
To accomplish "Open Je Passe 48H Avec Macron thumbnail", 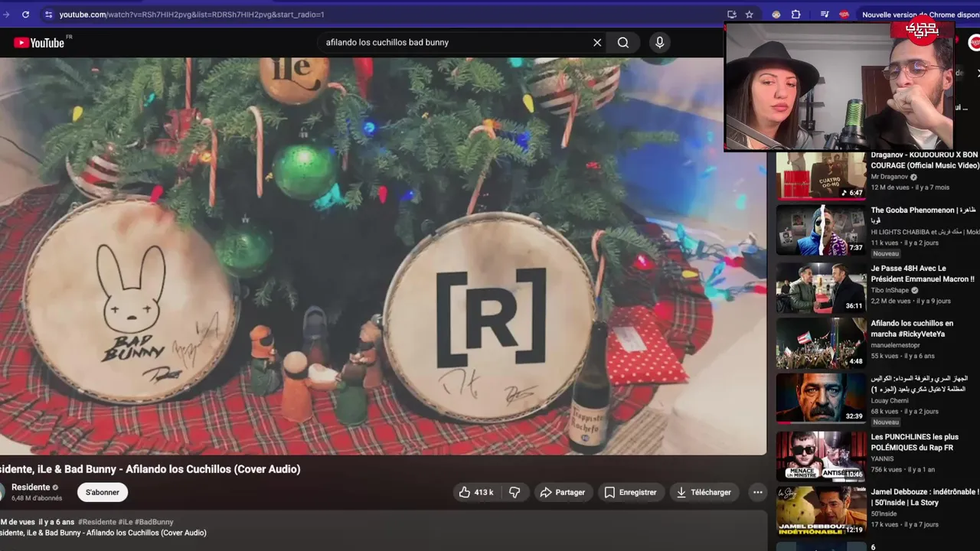I will [x=821, y=288].
